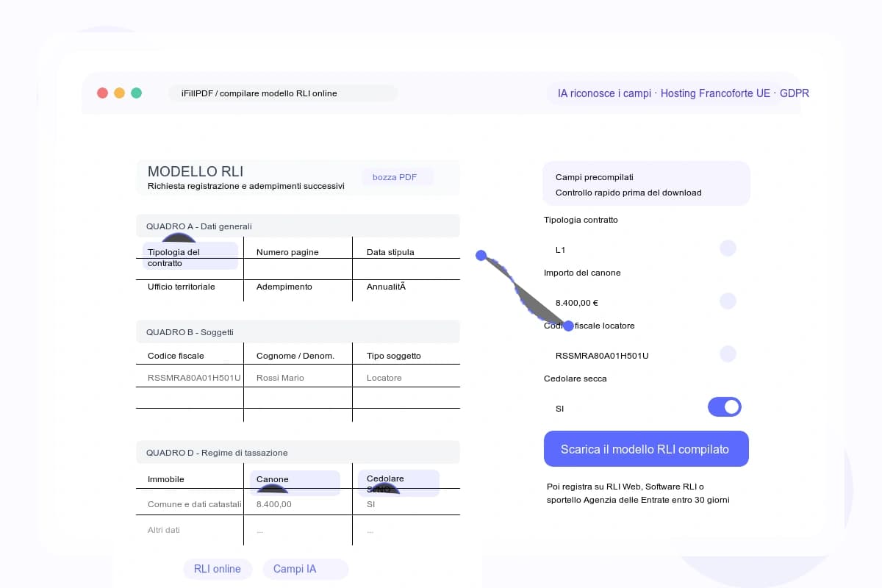This screenshot has width=882, height=588.
Task: Click the Cedolare secca label
Action: (x=576, y=379)
